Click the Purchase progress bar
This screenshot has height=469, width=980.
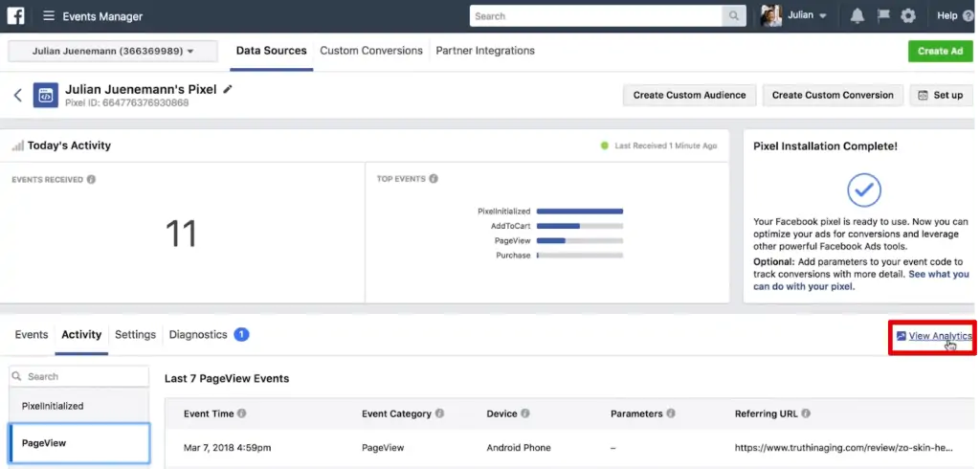[579, 256]
